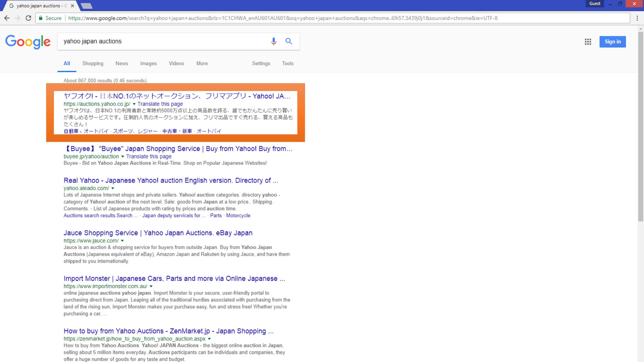The image size is (644, 362).
Task: Click the browser back arrow
Action: tap(7, 18)
